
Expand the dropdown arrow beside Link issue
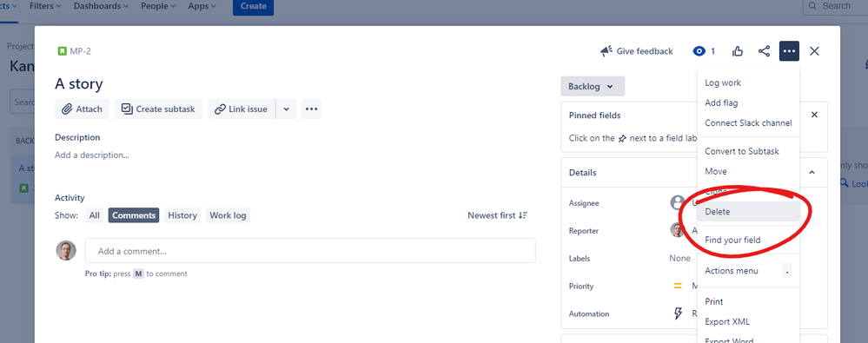click(286, 109)
